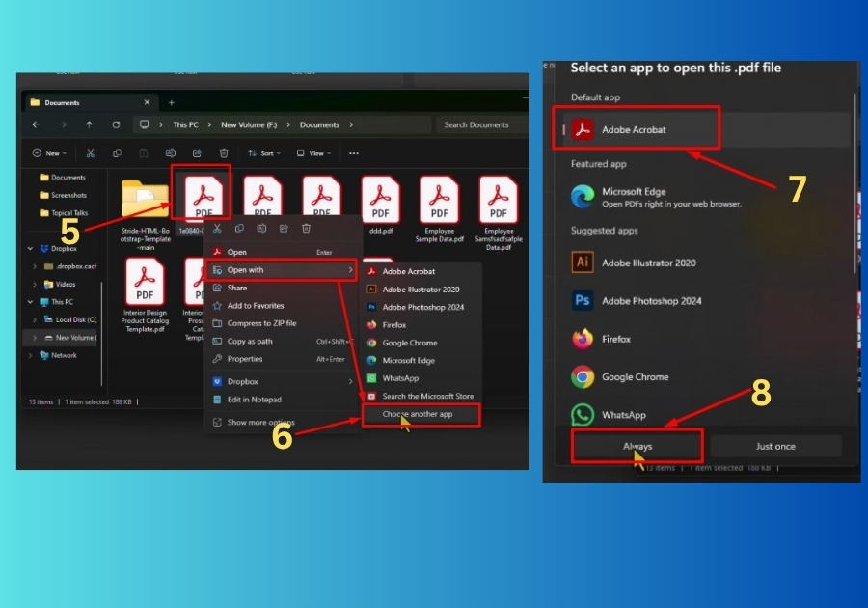
Task: Choose Adobe Acrobat in Default app section
Action: 704,130
